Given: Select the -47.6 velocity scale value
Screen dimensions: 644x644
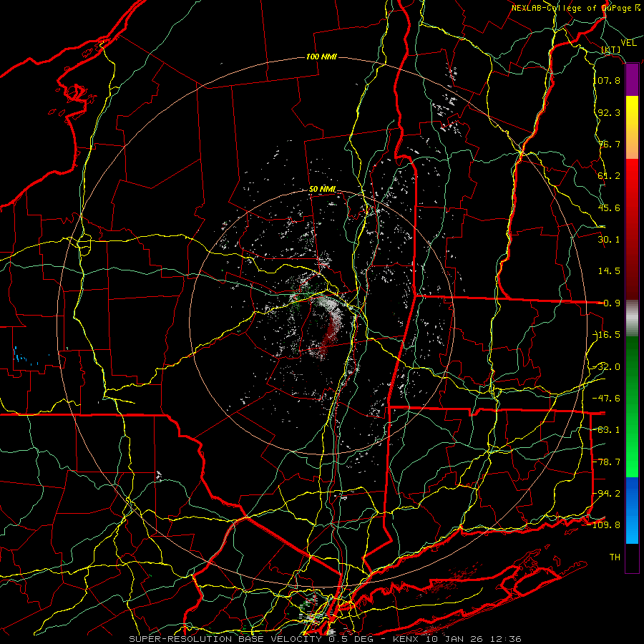Looking at the screenshot, I should 607,399.
